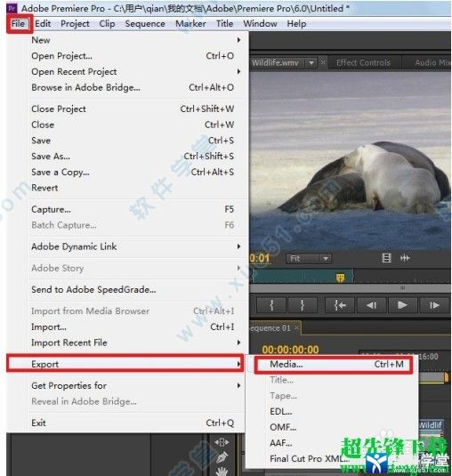The width and height of the screenshot is (452, 476).
Task: Click the Step Back frame button
Action: pos(372,305)
